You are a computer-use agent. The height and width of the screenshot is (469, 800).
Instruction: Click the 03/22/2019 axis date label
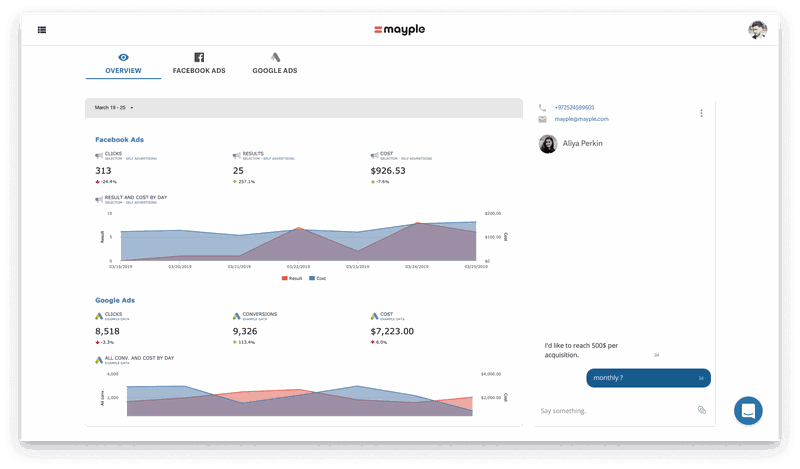coord(298,267)
